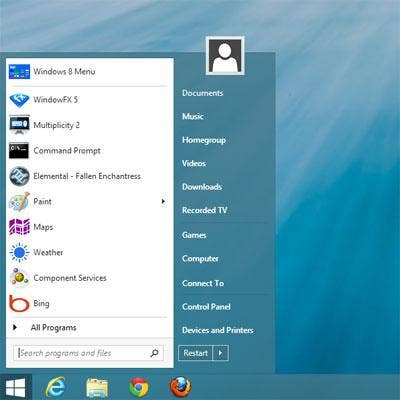Click the Search programs and files box

(89, 353)
